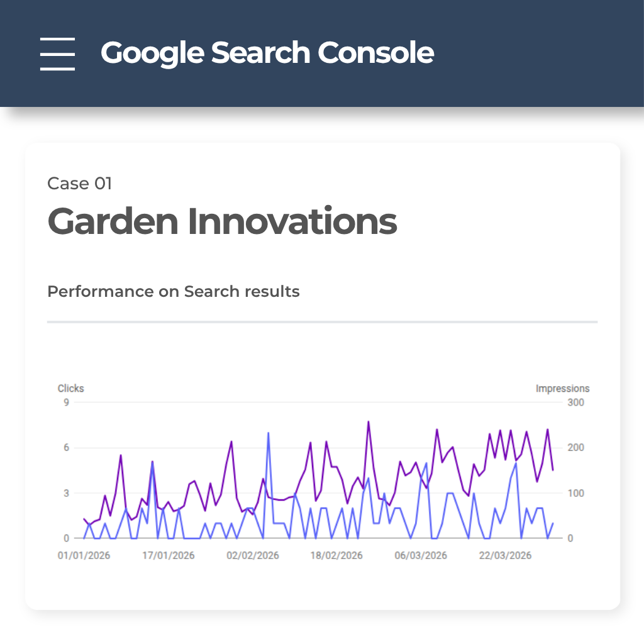Click the 300 impressions scale mark
The height and width of the screenshot is (644, 644).
577,402
